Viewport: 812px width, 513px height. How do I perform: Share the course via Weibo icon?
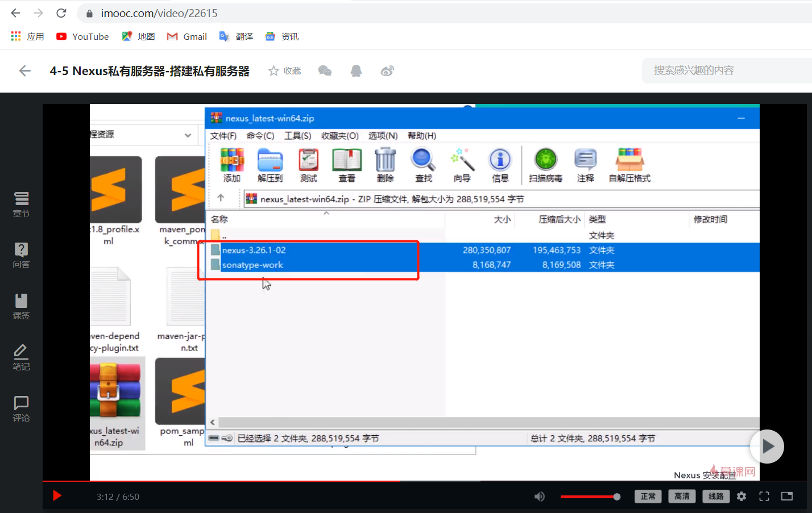[x=387, y=70]
